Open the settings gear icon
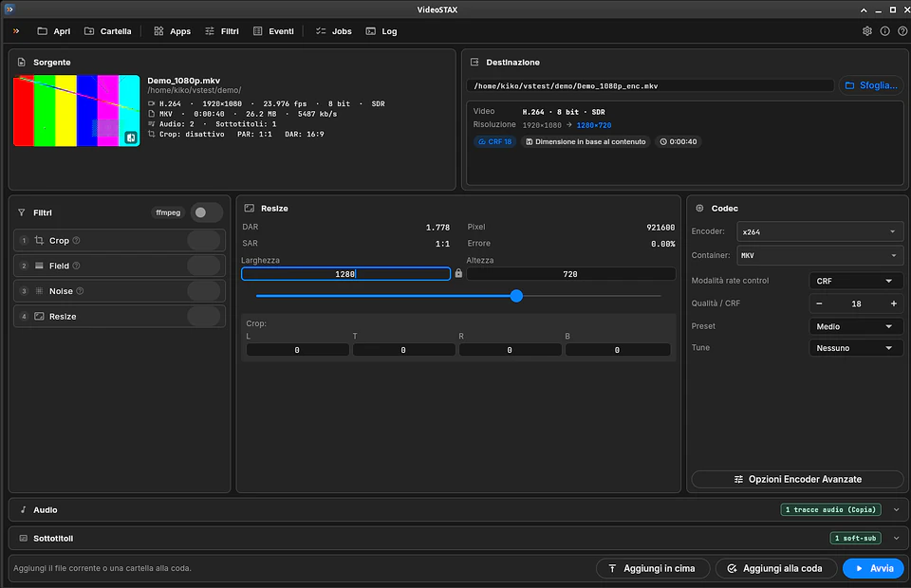Screen dimensions: 911x588 coord(866,31)
